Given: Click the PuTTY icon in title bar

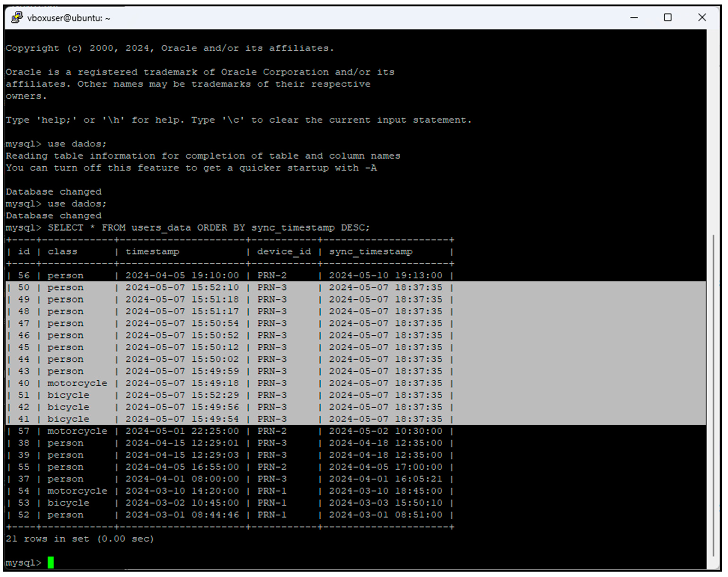Looking at the screenshot, I should [17, 17].
